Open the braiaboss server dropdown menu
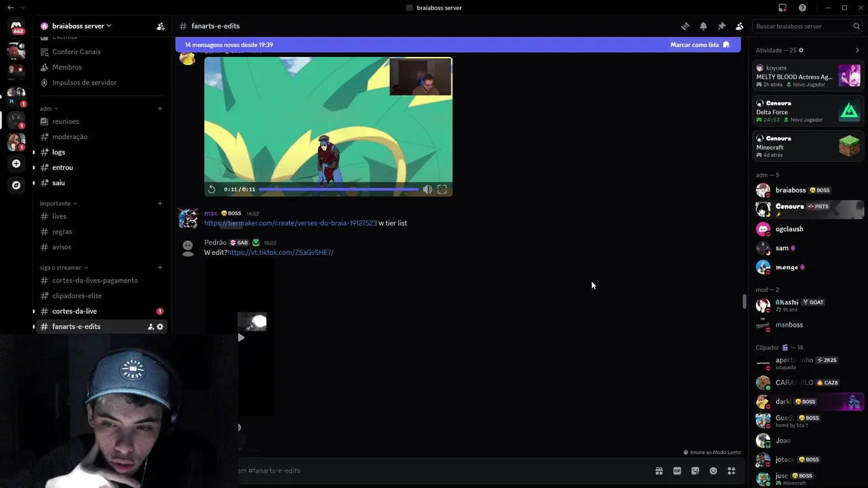The image size is (868, 488). point(76,26)
